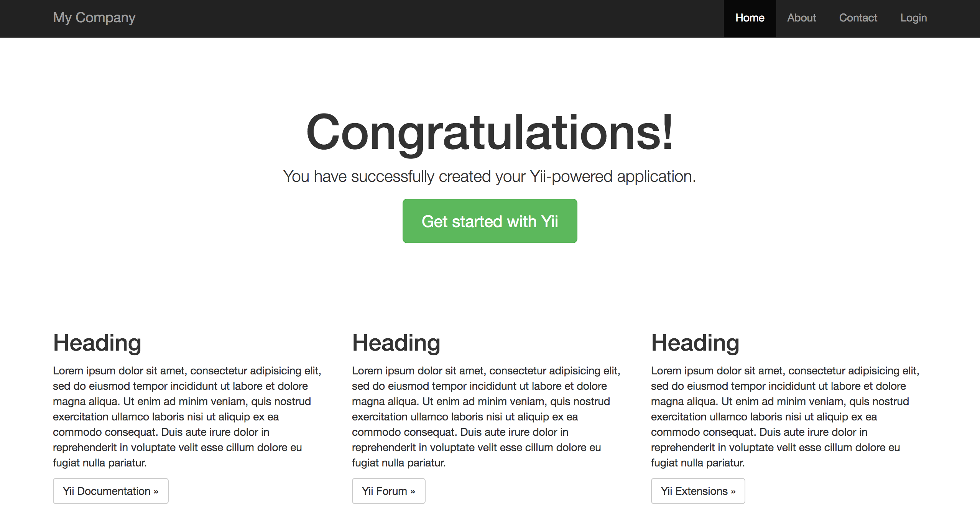Click the subtitle about Yii-powered application
The width and height of the screenshot is (980, 524).
[x=490, y=176]
